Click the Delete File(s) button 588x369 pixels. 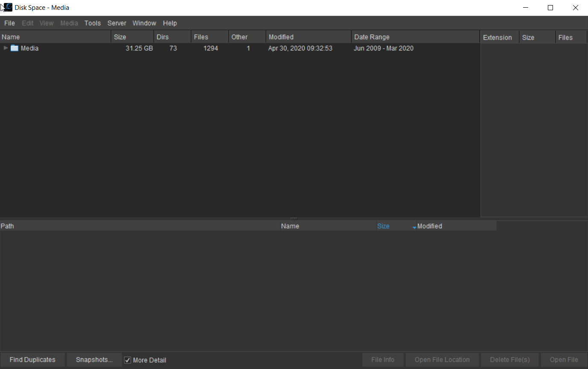(510, 360)
